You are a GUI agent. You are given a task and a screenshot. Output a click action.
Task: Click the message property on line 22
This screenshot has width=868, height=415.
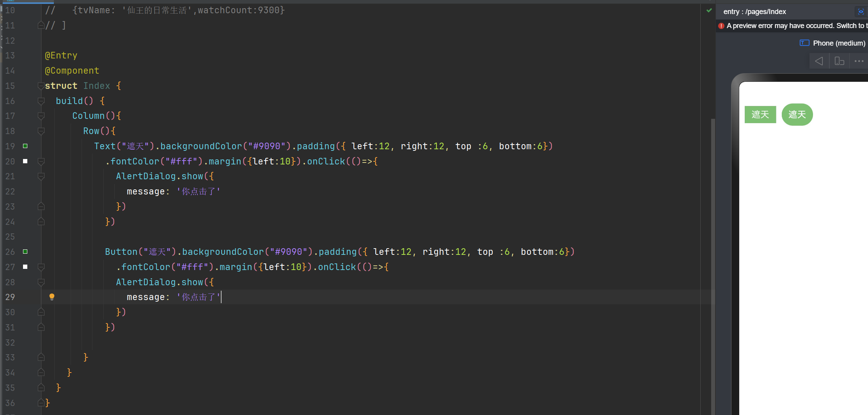[x=146, y=191]
